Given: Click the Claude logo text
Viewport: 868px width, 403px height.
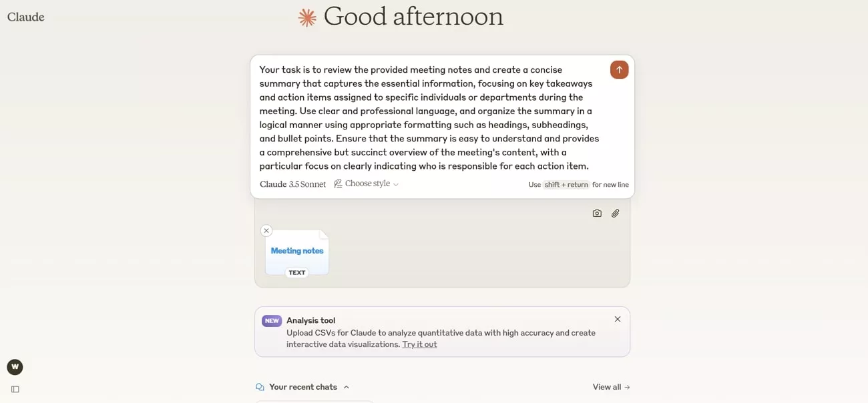Looking at the screenshot, I should pos(26,17).
